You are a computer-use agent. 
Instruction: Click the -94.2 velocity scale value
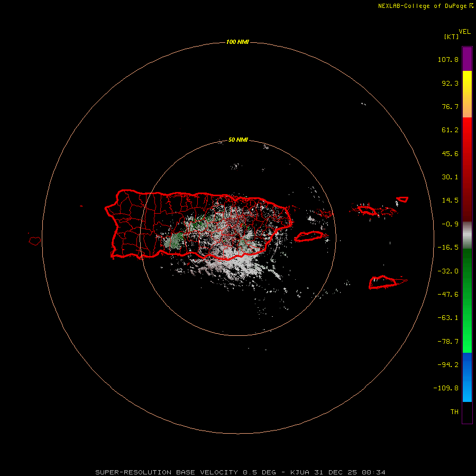point(448,365)
